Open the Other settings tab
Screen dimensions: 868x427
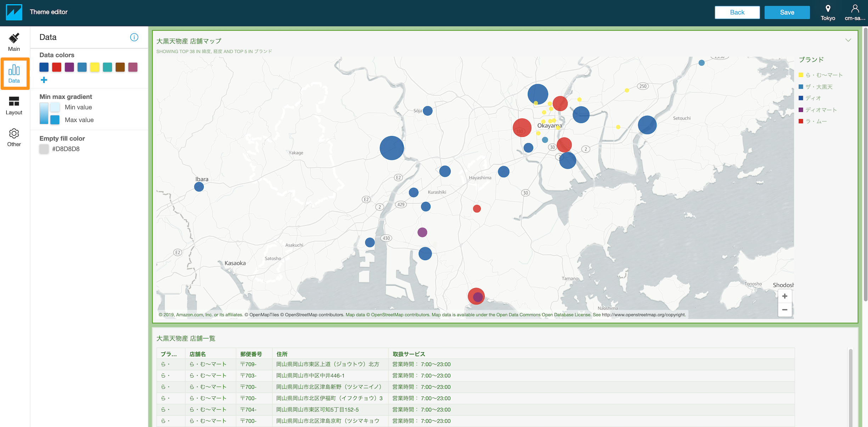click(14, 137)
